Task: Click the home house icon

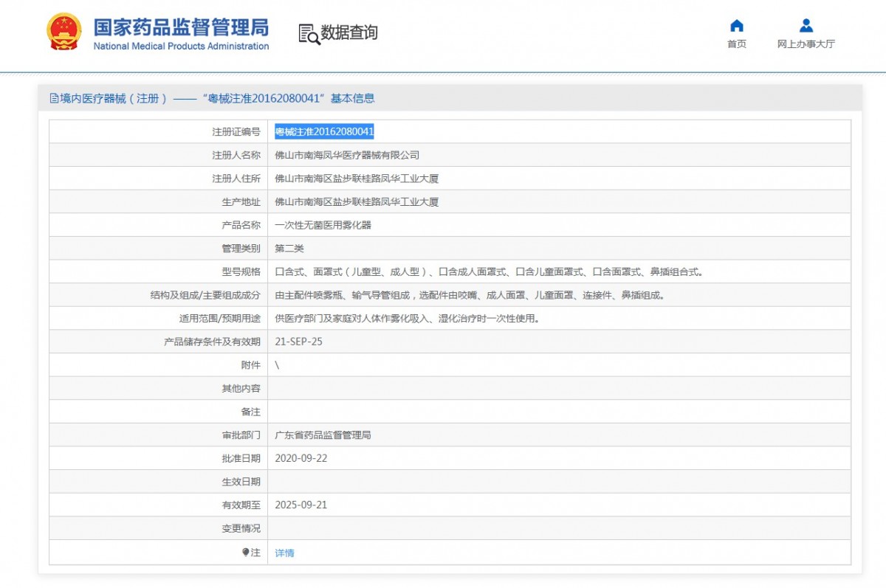Action: [736, 26]
